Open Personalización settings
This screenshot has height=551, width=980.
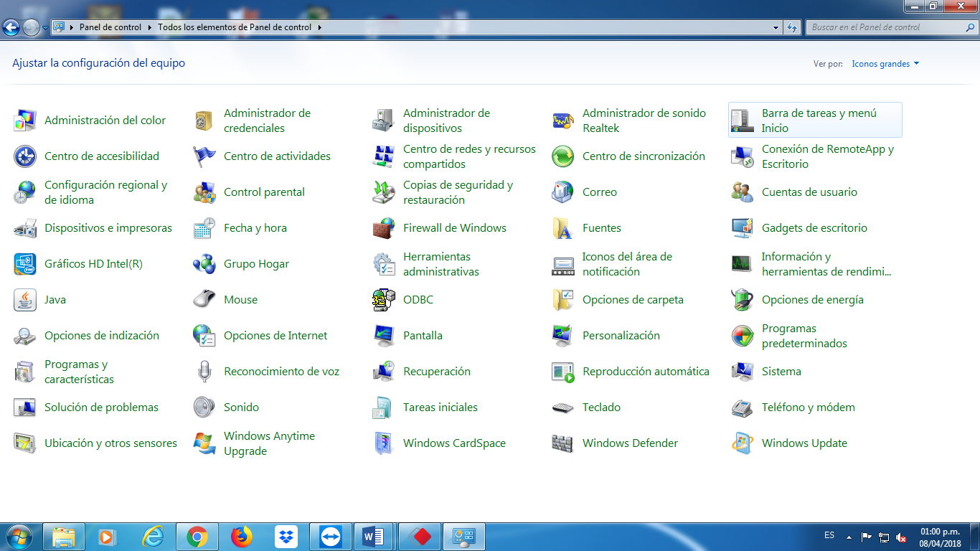(x=621, y=335)
